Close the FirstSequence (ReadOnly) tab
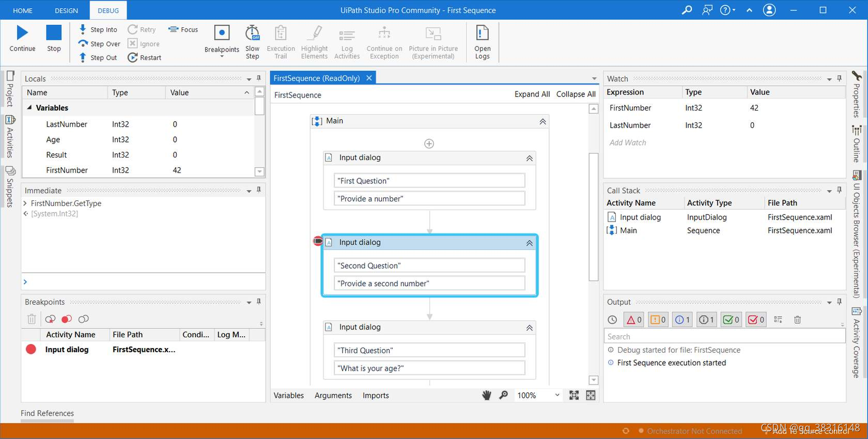 (369, 78)
